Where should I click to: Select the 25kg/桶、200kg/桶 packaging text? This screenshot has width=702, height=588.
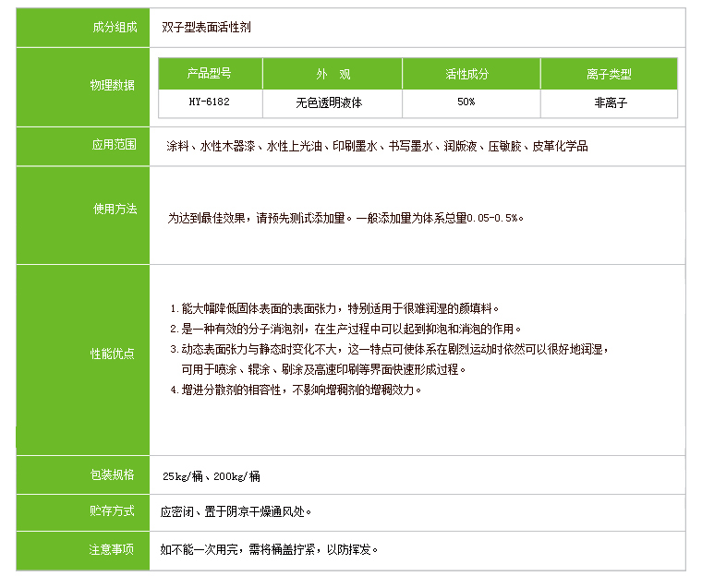click(211, 476)
